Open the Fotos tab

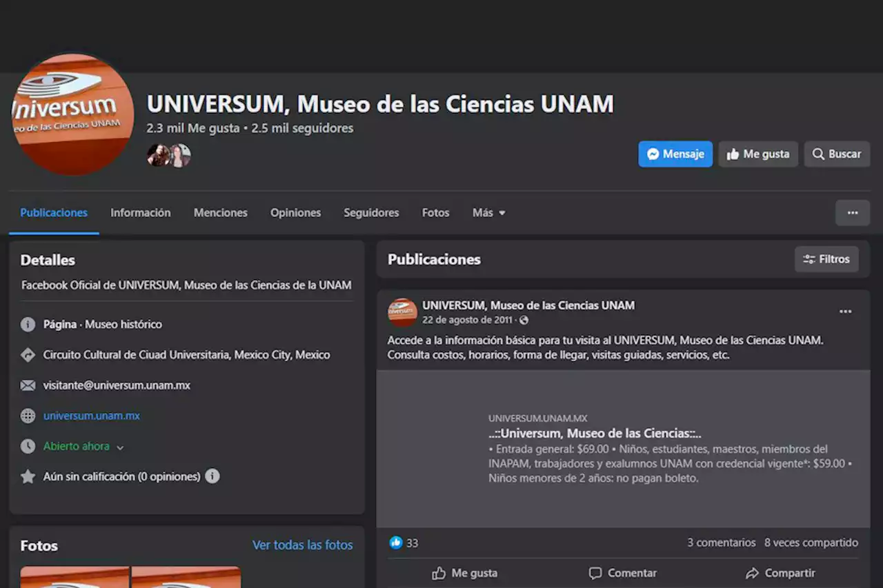(435, 213)
